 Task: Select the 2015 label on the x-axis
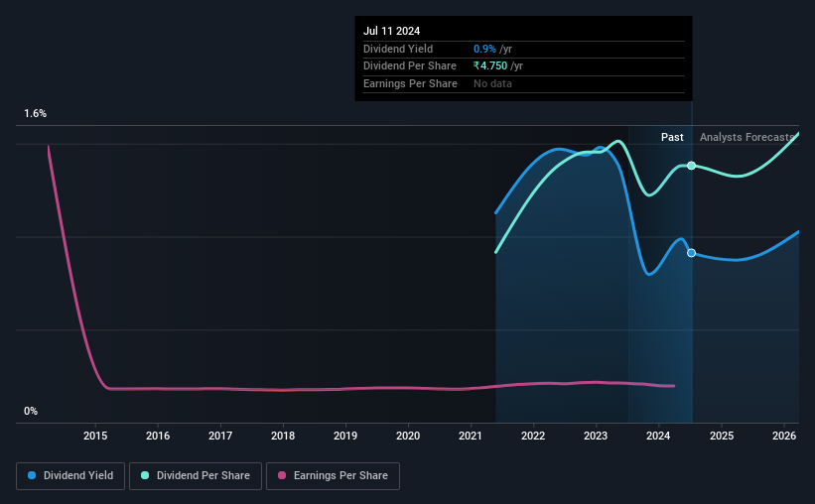[x=95, y=436]
